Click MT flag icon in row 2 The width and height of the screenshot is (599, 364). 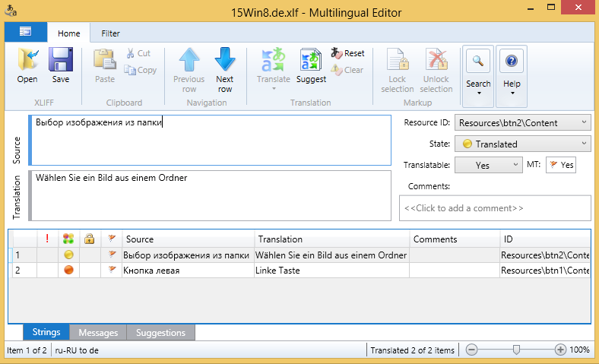click(x=112, y=270)
